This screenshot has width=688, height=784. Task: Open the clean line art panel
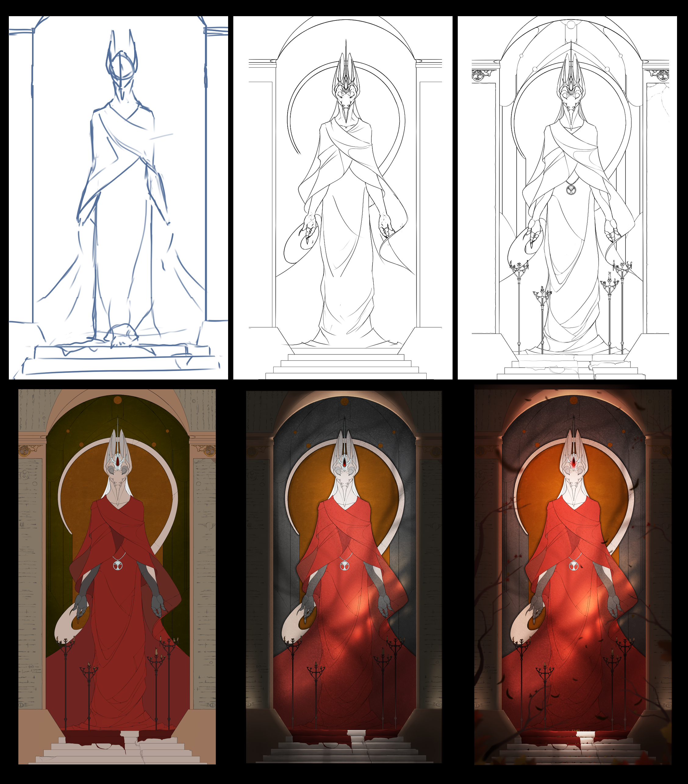click(x=342, y=198)
